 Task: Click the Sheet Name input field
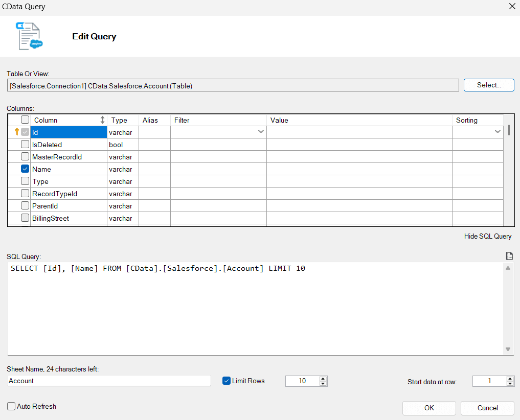pyautogui.click(x=109, y=381)
